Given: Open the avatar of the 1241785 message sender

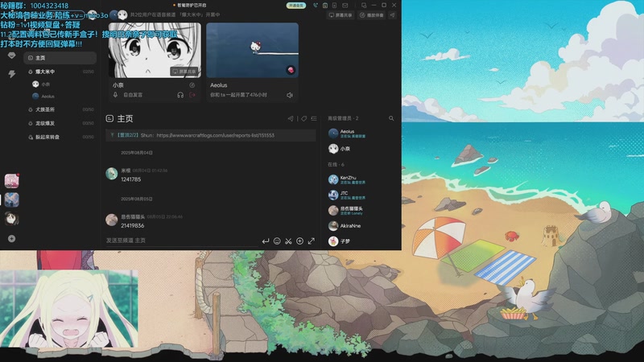Looking at the screenshot, I should (x=112, y=174).
